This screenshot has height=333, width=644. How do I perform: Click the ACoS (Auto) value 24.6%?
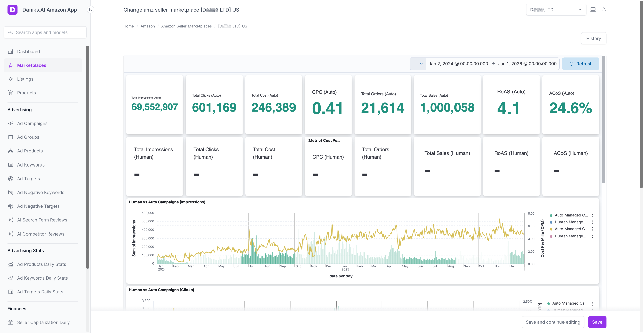pos(571,108)
